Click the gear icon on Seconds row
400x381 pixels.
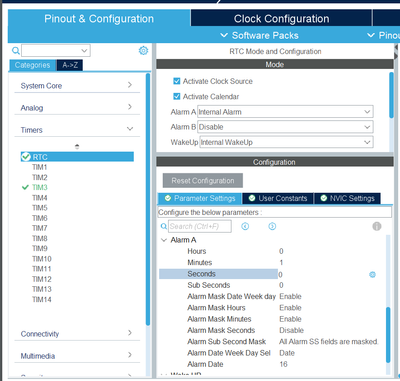point(372,275)
